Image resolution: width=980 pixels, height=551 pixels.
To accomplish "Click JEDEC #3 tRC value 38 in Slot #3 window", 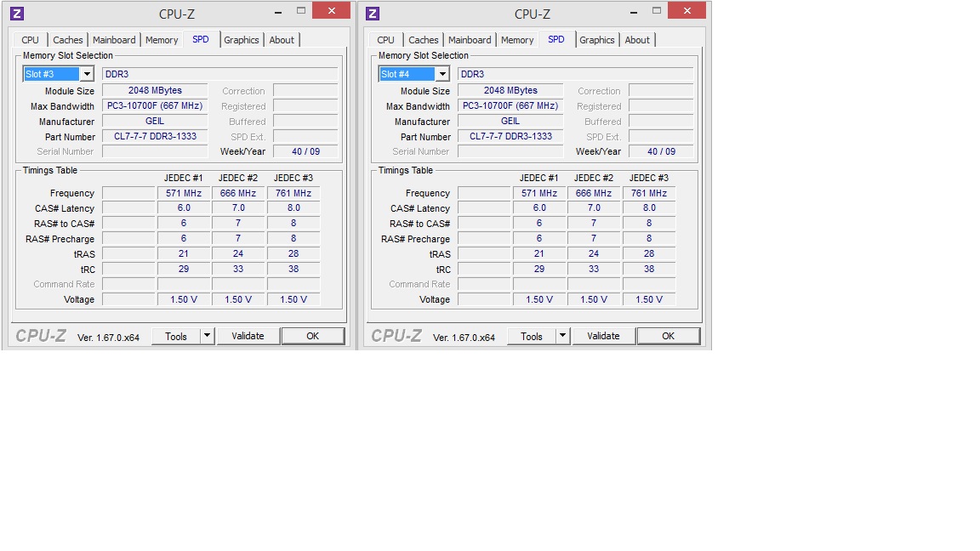I will click(x=293, y=269).
